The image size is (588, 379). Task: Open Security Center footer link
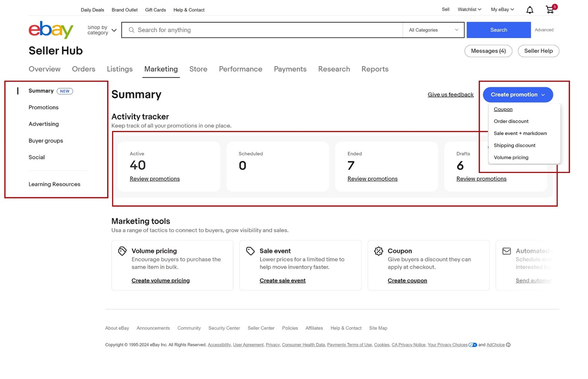click(x=224, y=328)
